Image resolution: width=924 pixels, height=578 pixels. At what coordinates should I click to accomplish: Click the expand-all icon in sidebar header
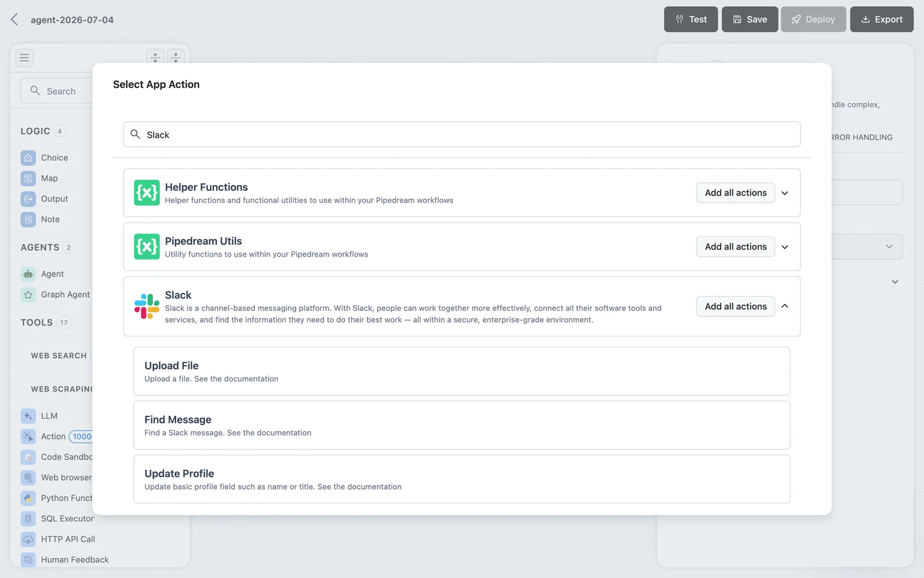coord(155,57)
